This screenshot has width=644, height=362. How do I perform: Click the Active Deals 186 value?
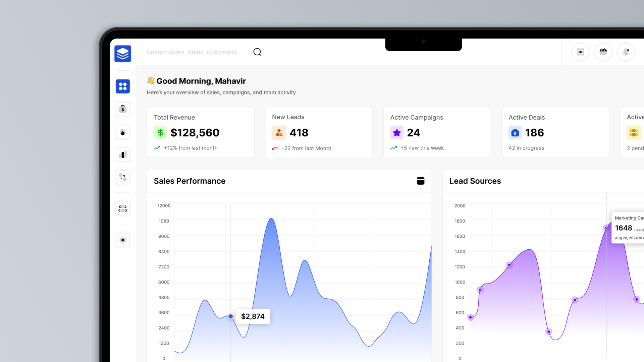click(x=535, y=133)
